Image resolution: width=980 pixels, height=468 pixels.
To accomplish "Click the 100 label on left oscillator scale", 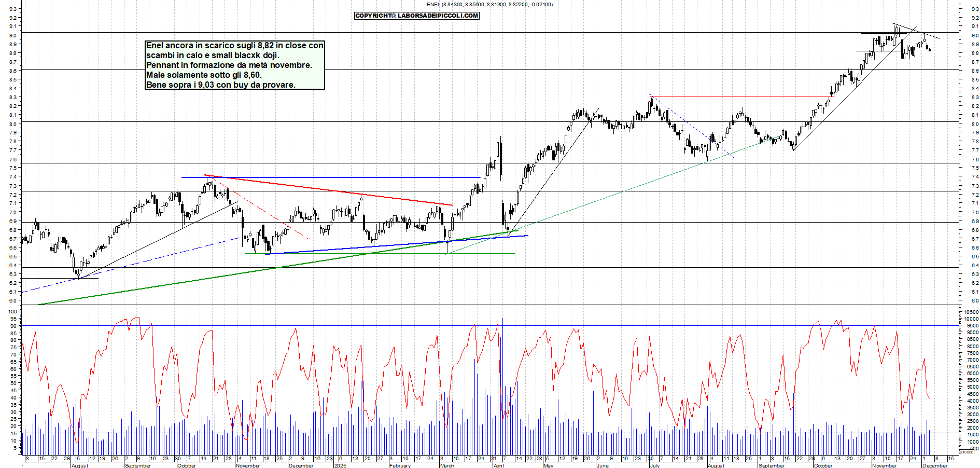I will (13, 312).
